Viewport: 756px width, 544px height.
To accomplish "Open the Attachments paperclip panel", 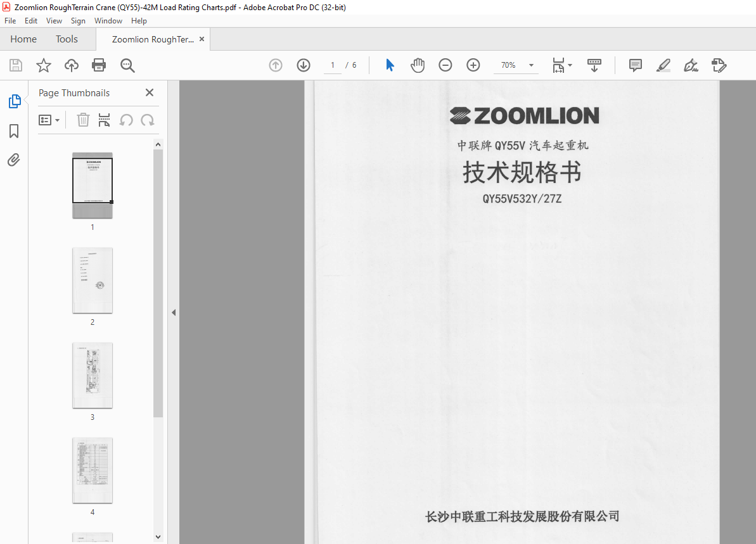I will coord(14,160).
